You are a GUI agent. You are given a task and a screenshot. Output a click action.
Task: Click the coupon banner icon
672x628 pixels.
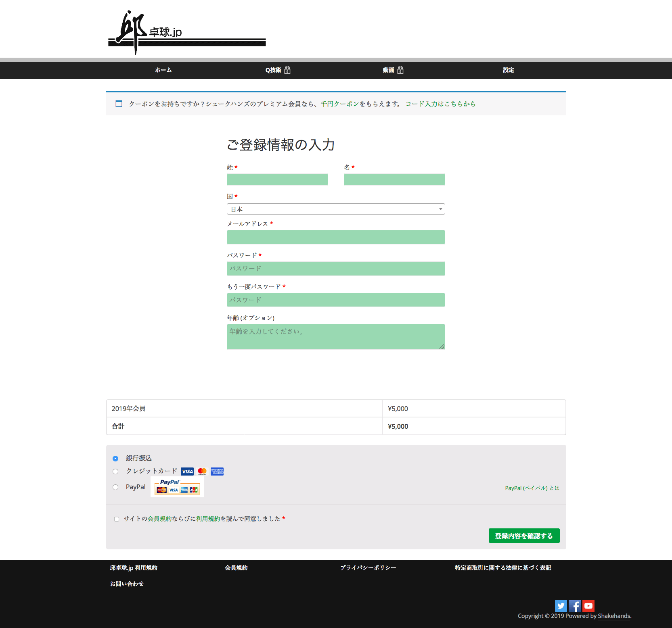tap(119, 104)
